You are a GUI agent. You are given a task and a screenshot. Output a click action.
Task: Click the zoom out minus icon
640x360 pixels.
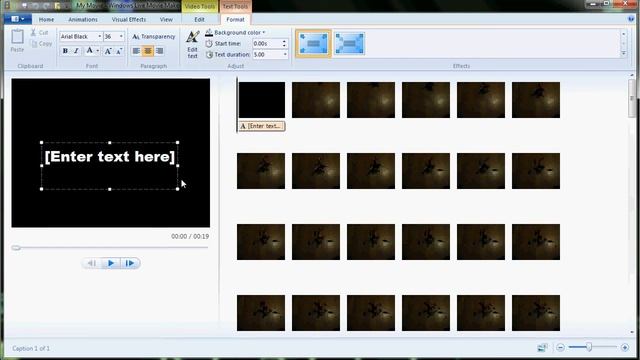tap(560, 347)
